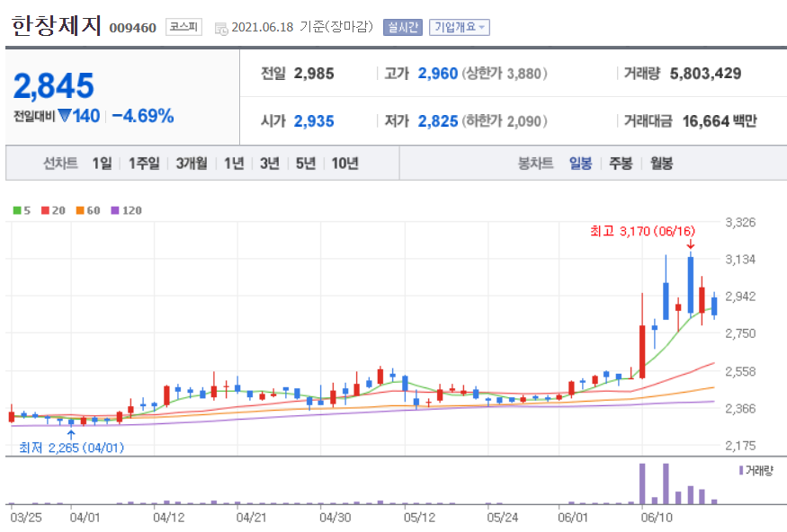Click the 거래대금 value 16,664 백만
The image size is (787, 532).
[x=720, y=121]
